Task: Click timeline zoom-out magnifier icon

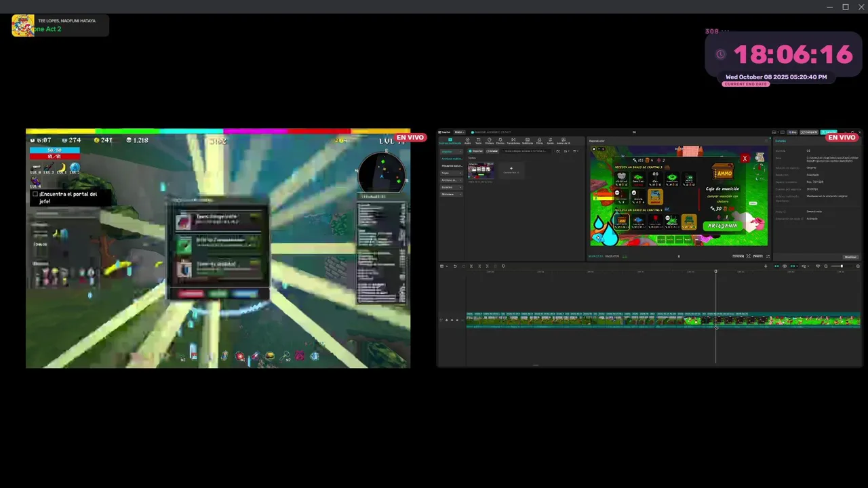Action: coord(825,266)
